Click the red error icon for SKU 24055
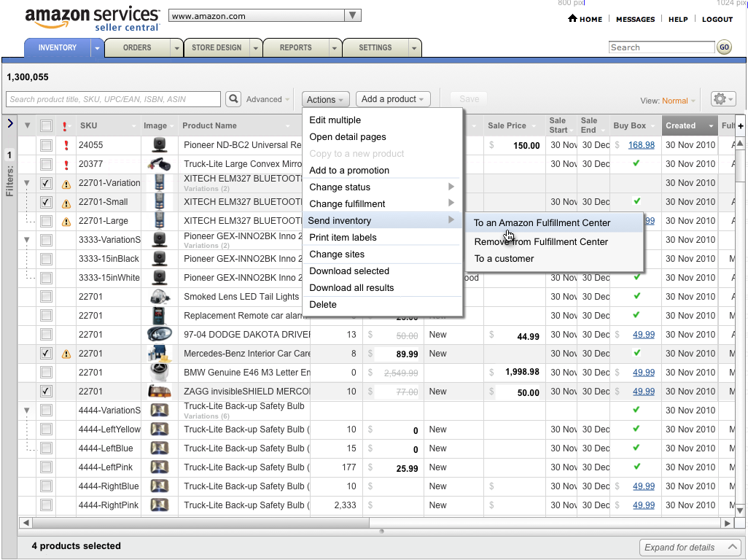This screenshot has height=560, width=748. point(66,145)
